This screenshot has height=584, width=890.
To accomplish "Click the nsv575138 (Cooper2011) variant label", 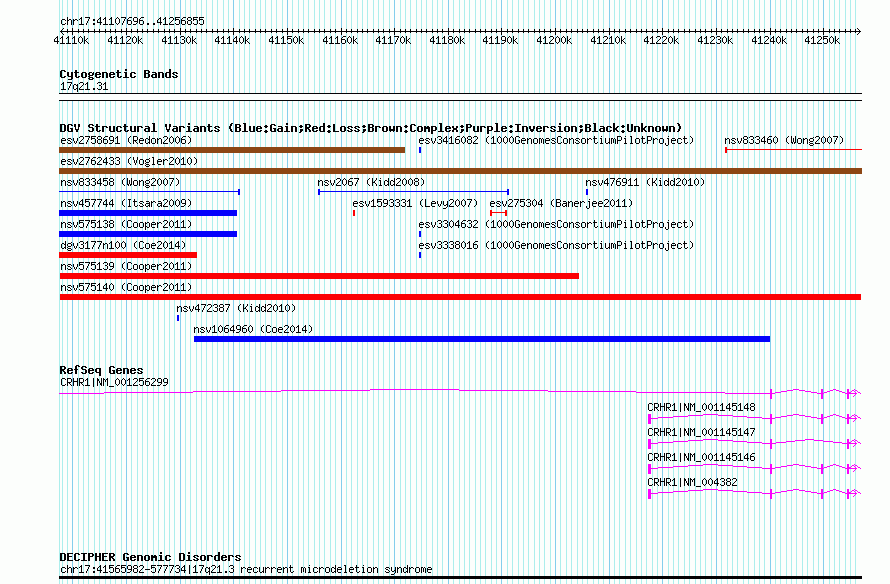I will click(x=126, y=224).
